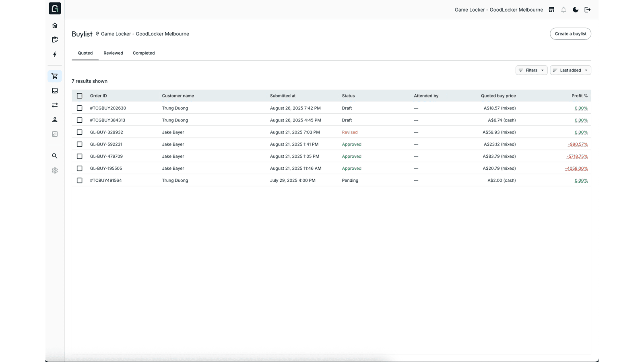The image size is (644, 362).
Task: Expand the Filters dropdown
Action: pyautogui.click(x=531, y=70)
